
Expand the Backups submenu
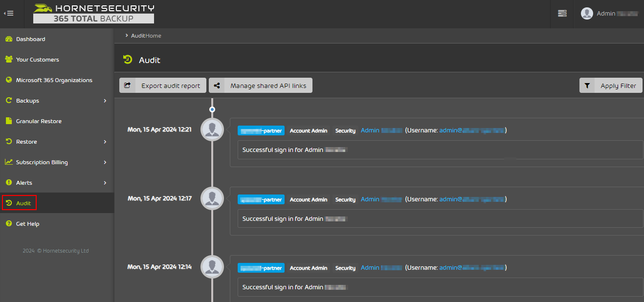(x=28, y=100)
